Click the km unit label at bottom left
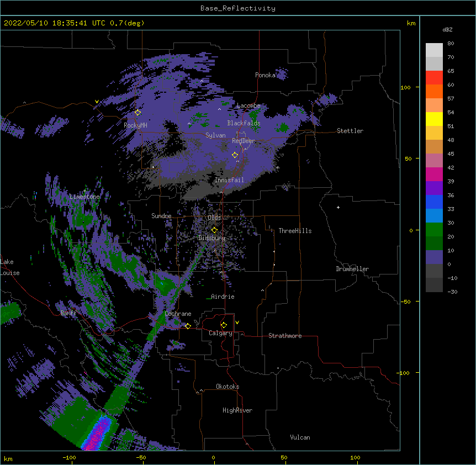 click(x=8, y=459)
